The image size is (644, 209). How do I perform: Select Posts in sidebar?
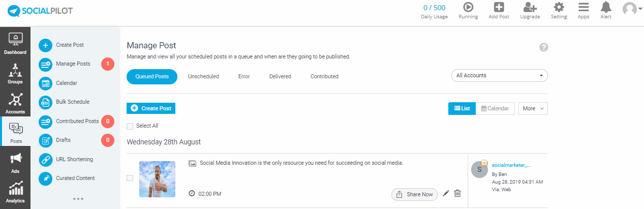[x=15, y=132]
